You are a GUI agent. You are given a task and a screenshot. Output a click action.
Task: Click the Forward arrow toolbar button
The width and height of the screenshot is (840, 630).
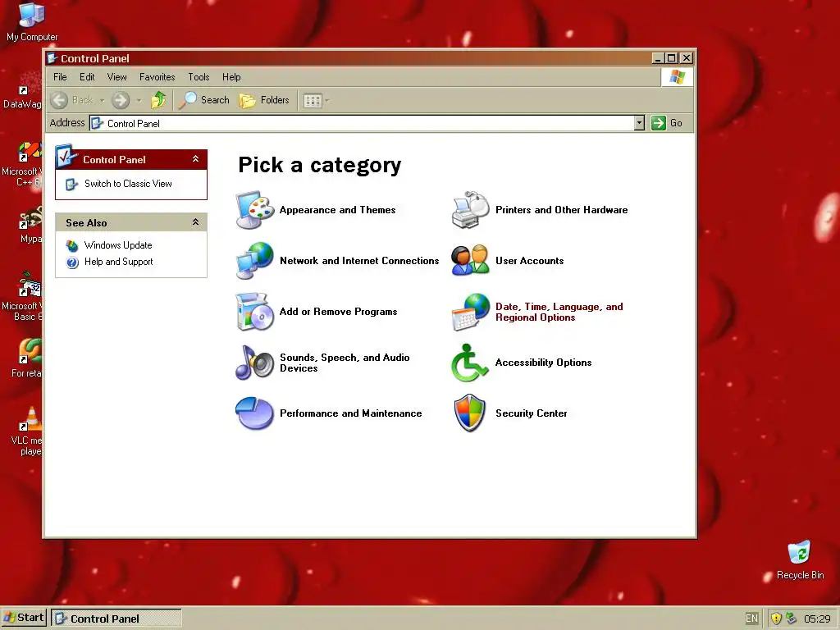click(121, 100)
